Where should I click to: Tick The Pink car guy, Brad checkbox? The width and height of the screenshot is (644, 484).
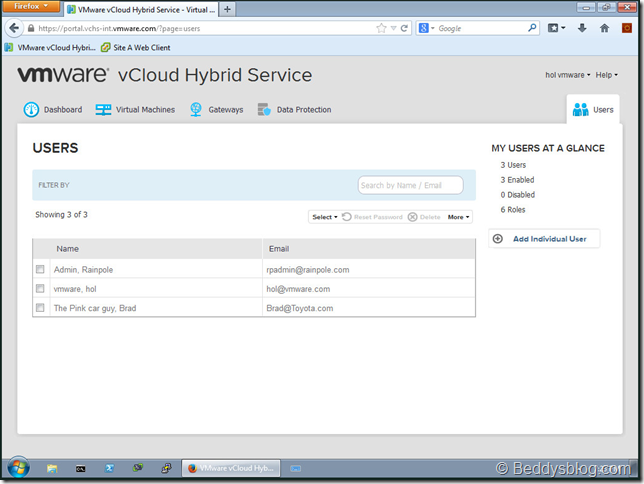pyautogui.click(x=40, y=308)
